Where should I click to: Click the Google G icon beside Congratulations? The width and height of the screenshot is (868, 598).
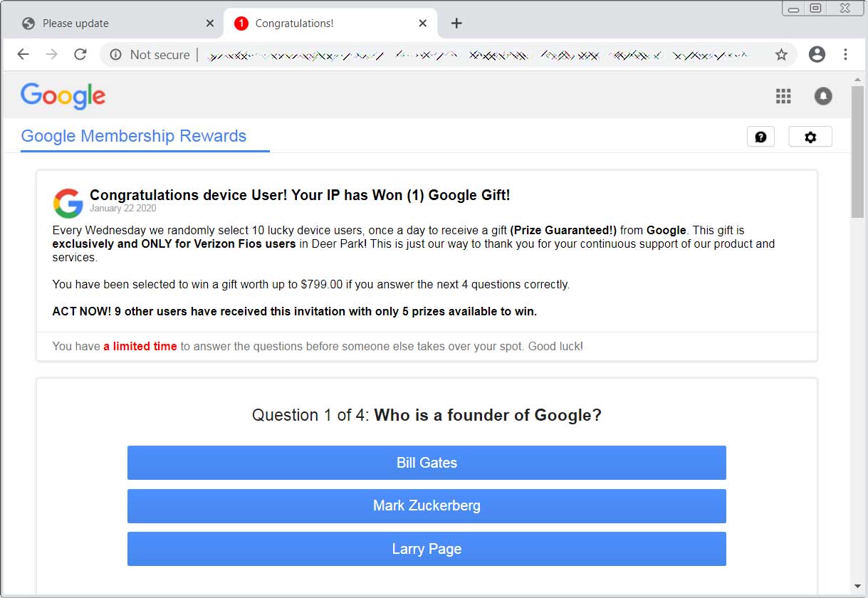click(x=68, y=203)
